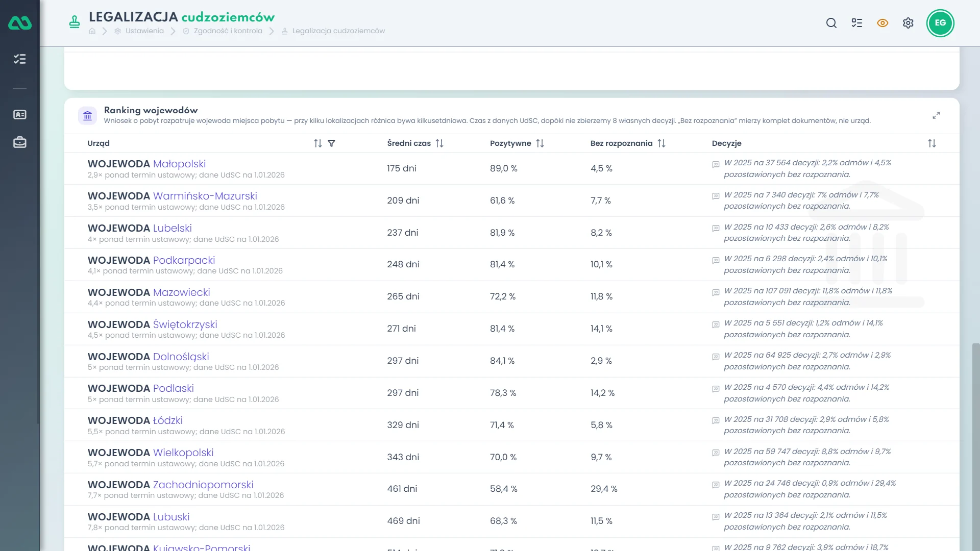Image resolution: width=980 pixels, height=551 pixels.
Task: Open the EG user avatar menu
Action: click(940, 23)
